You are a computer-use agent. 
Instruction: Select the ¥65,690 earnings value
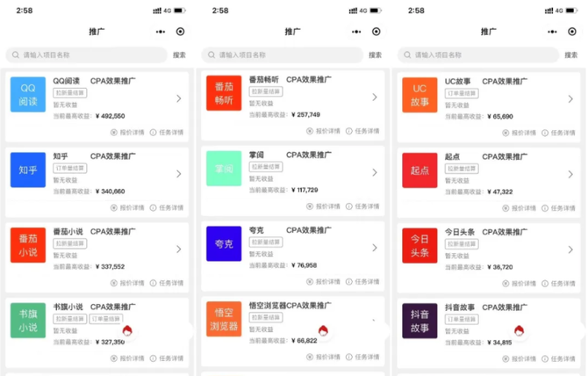point(500,117)
